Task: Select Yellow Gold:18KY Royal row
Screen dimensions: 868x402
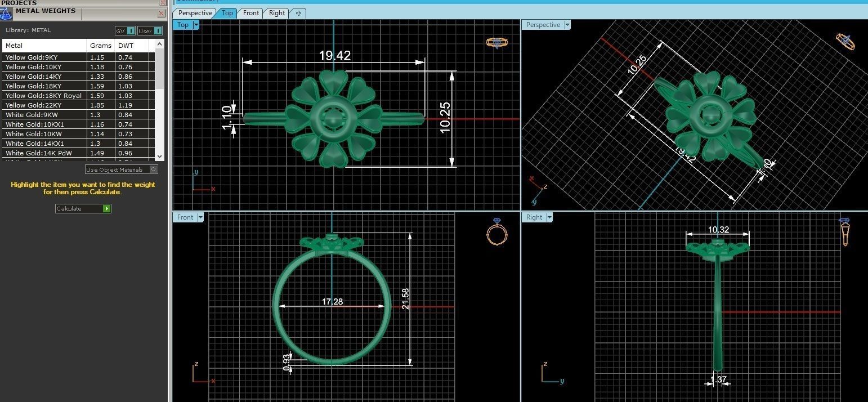Action: pos(78,96)
